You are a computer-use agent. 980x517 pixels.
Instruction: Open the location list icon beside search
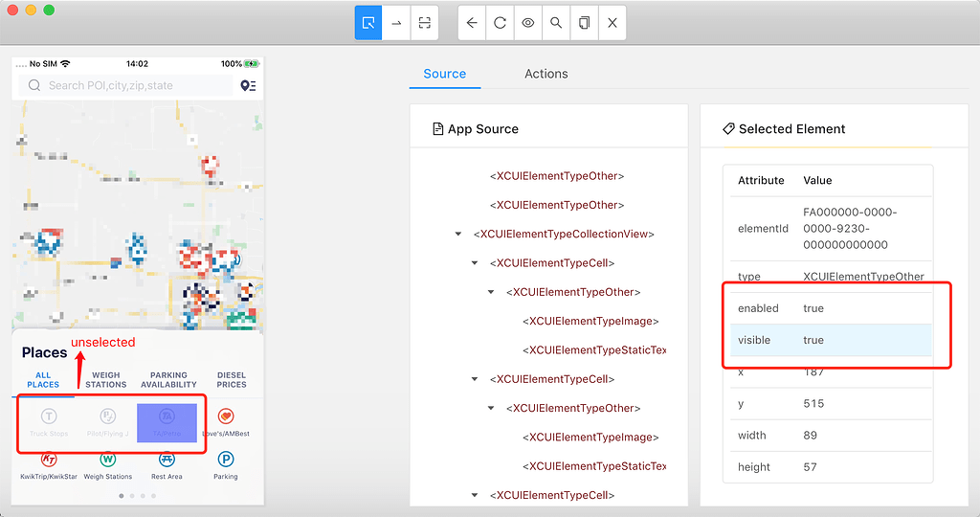(x=248, y=85)
